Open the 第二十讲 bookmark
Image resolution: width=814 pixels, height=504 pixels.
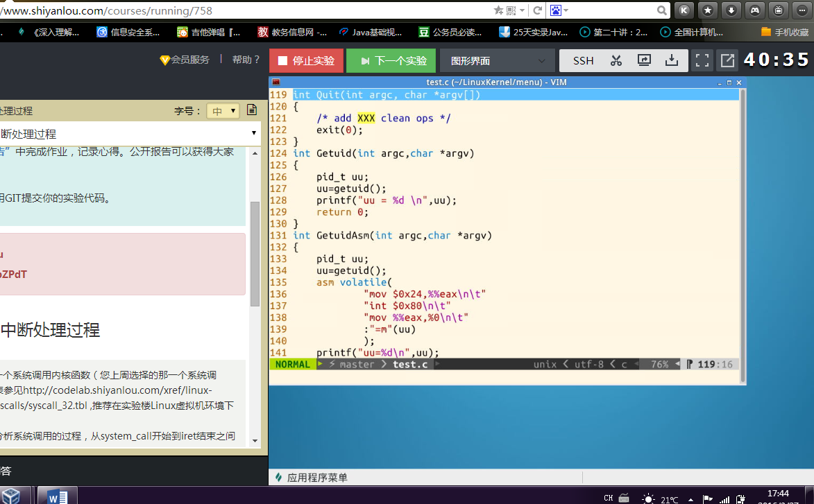coord(613,32)
